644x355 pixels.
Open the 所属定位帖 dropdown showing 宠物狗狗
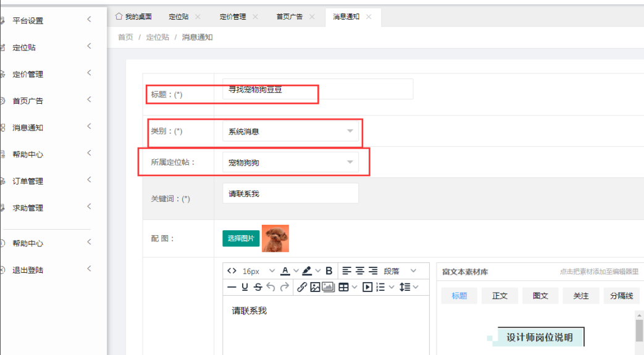point(290,162)
